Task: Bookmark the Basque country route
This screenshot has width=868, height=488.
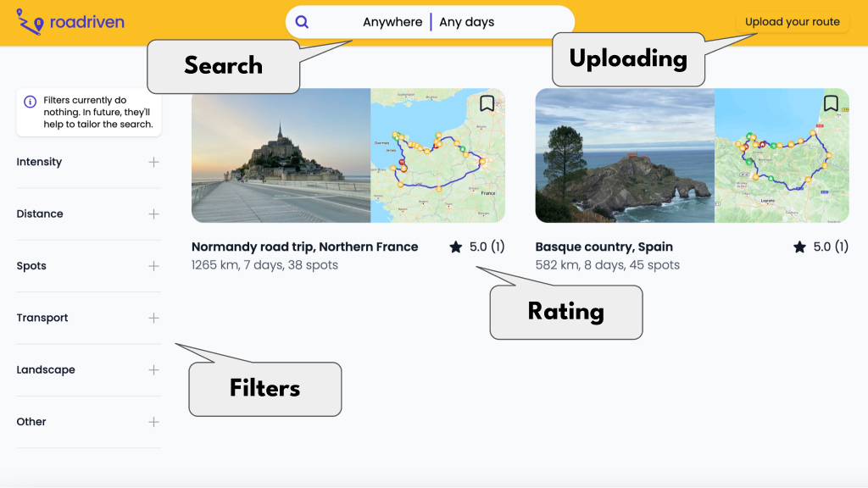Action: [831, 103]
